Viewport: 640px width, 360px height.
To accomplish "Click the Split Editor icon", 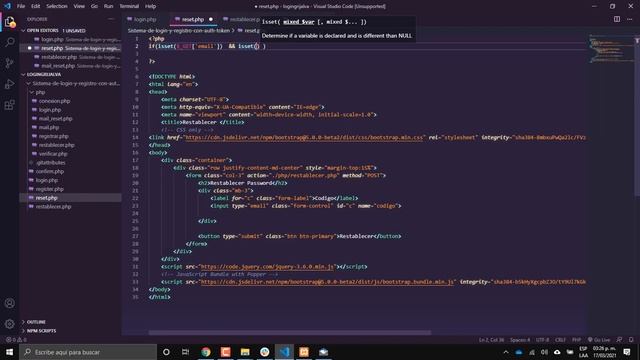I will point(617,19).
